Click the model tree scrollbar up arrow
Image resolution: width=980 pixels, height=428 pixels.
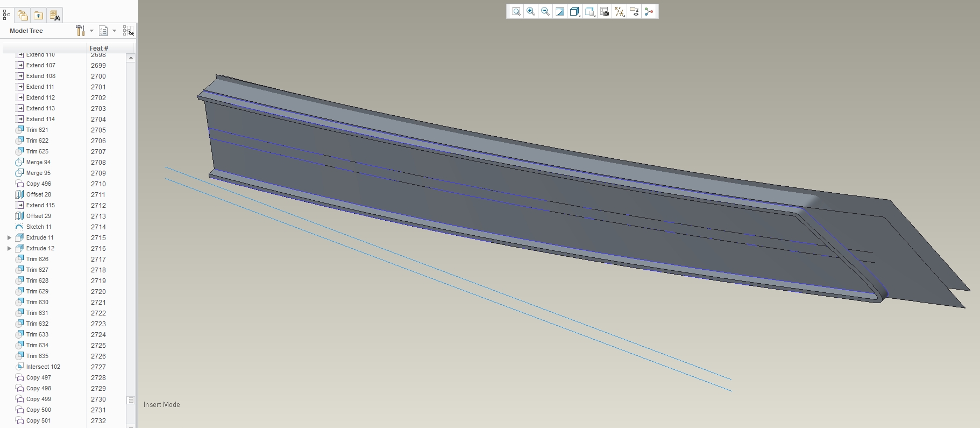coord(131,58)
